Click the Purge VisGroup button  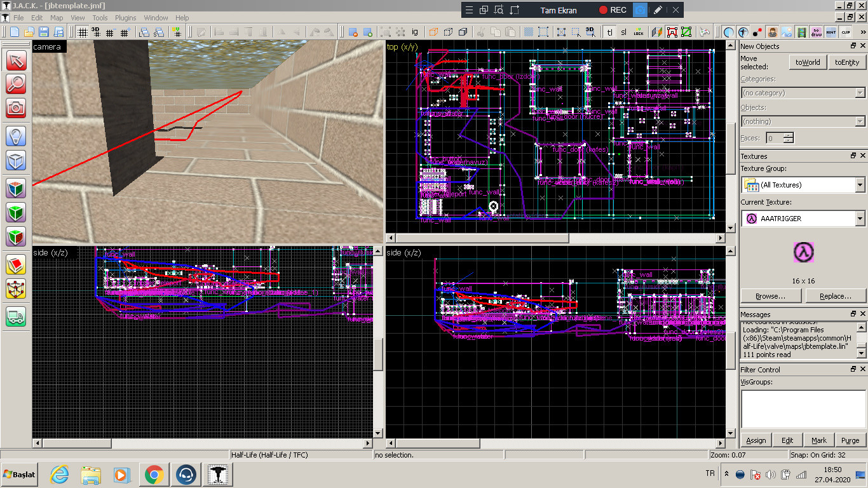(x=850, y=440)
